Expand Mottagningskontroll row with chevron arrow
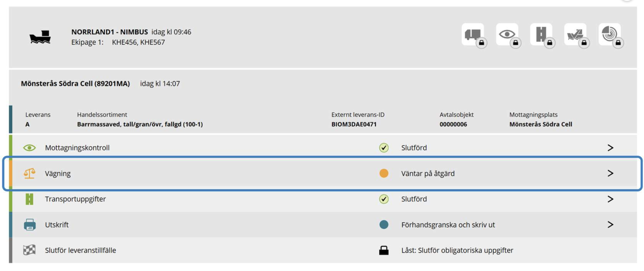 610,148
